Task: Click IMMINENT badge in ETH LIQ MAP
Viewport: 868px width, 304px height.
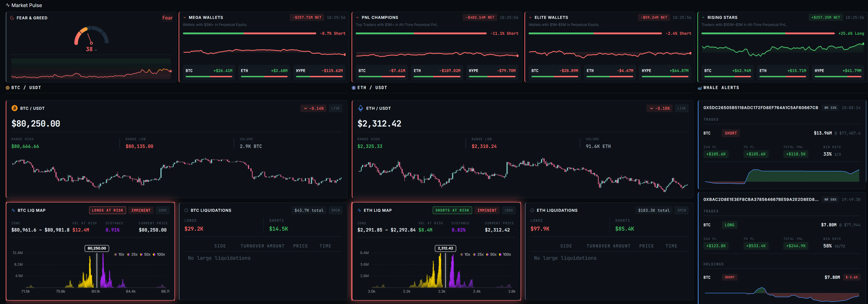Action: click(x=487, y=210)
